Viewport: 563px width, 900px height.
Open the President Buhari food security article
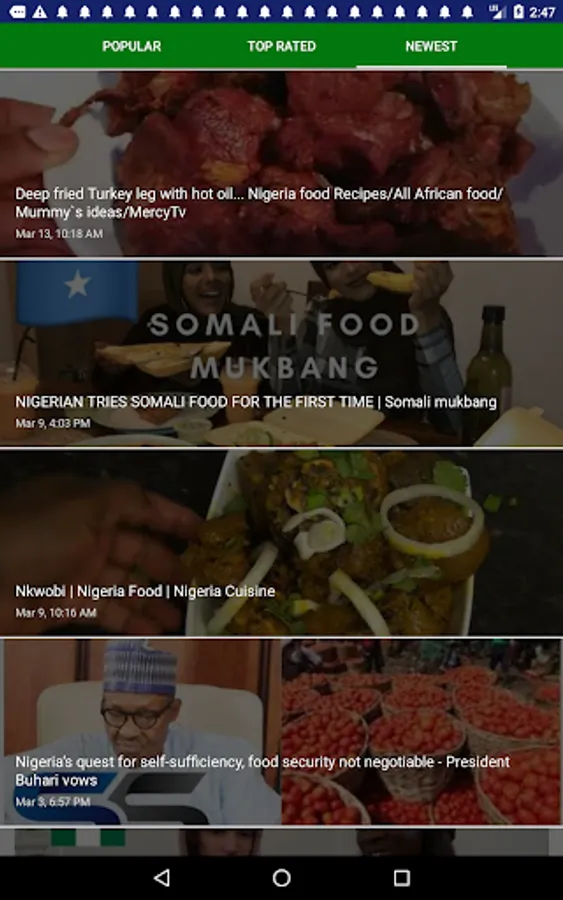[x=281, y=732]
